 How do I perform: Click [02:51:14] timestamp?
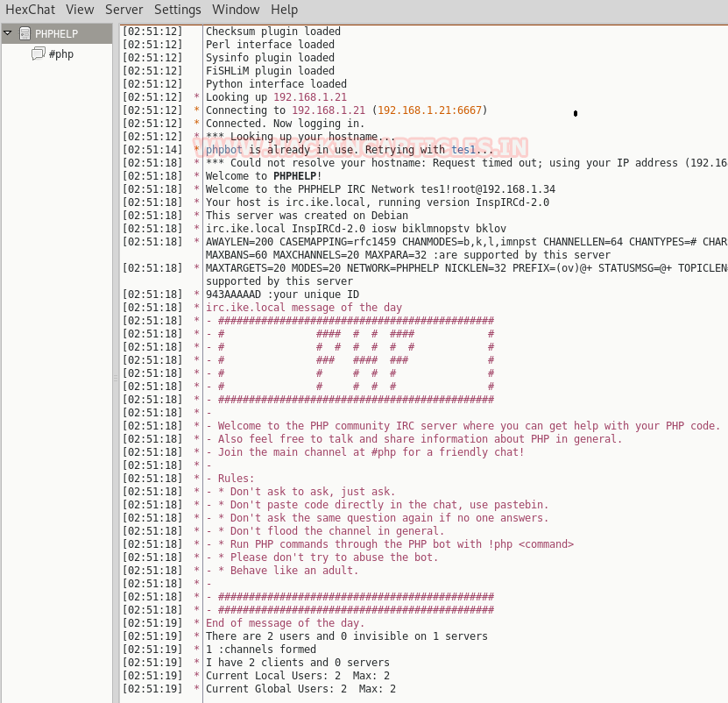point(152,150)
